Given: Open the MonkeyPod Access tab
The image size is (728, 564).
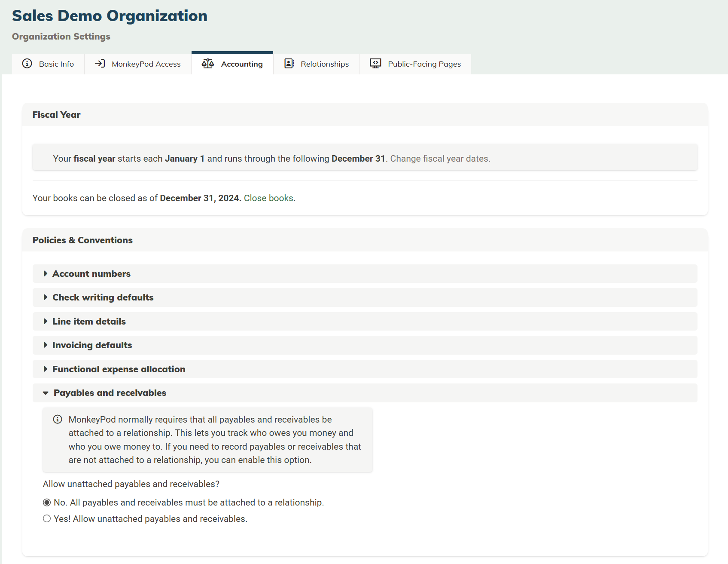Looking at the screenshot, I should (146, 64).
